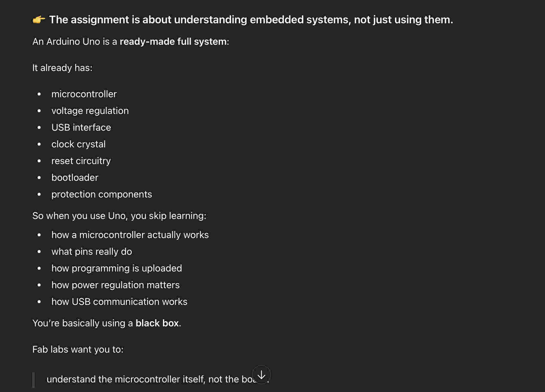Click the 'USB interface' bullet item
The width and height of the screenshot is (545, 392).
81,127
